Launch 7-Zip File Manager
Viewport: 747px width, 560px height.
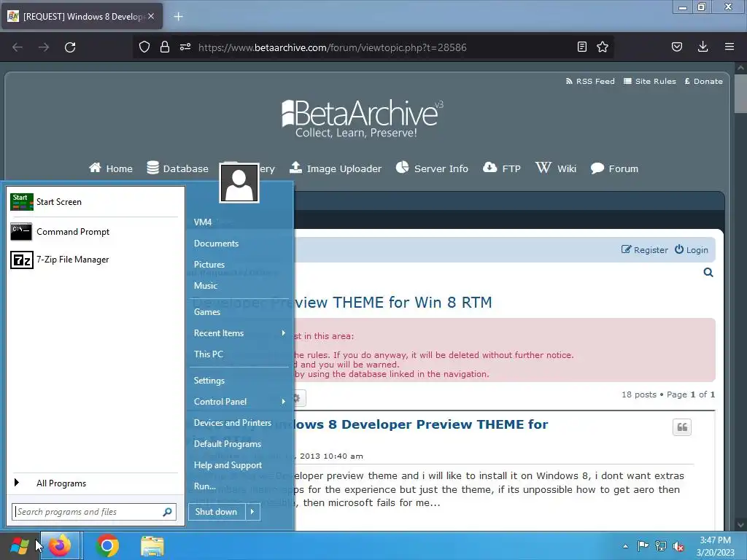coord(95,260)
